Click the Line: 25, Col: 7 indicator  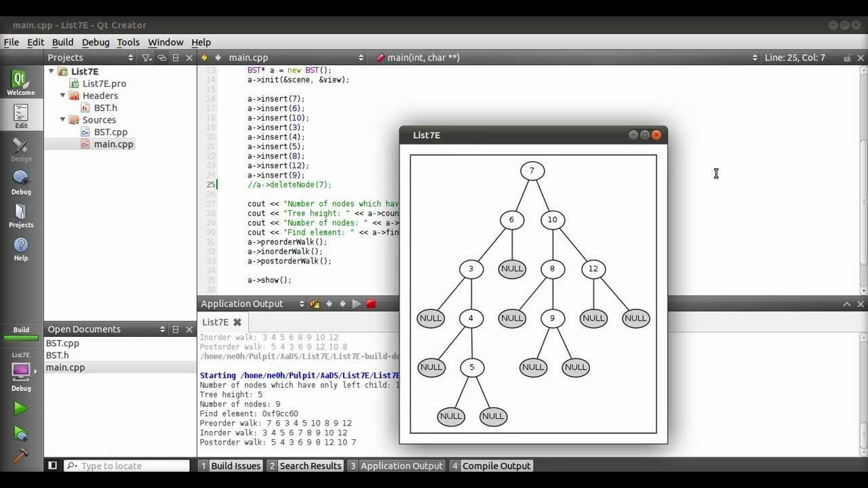click(x=795, y=58)
